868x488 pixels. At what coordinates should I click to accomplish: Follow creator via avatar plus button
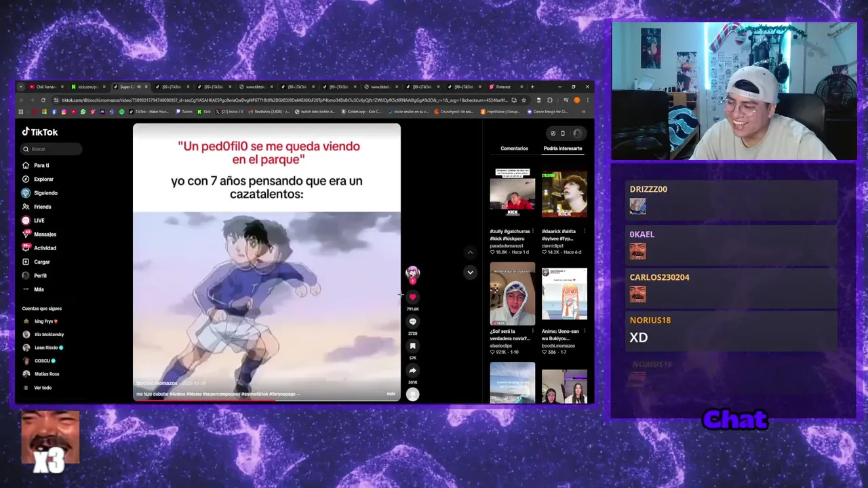[x=412, y=281]
